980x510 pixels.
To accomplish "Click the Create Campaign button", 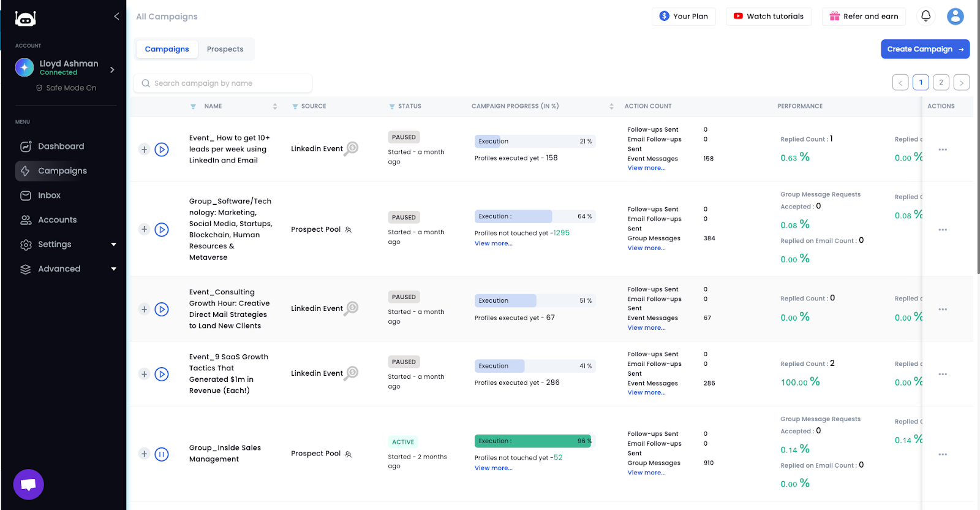I will coord(925,49).
